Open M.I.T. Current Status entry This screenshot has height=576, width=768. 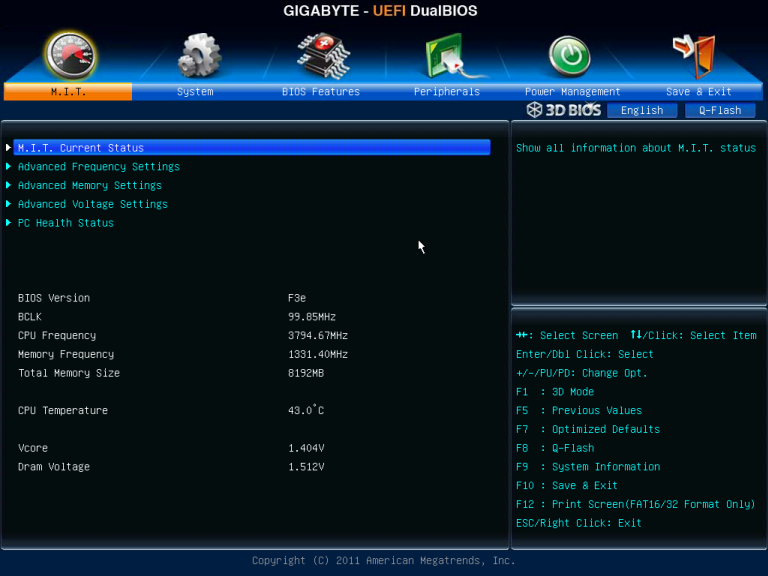pos(252,147)
